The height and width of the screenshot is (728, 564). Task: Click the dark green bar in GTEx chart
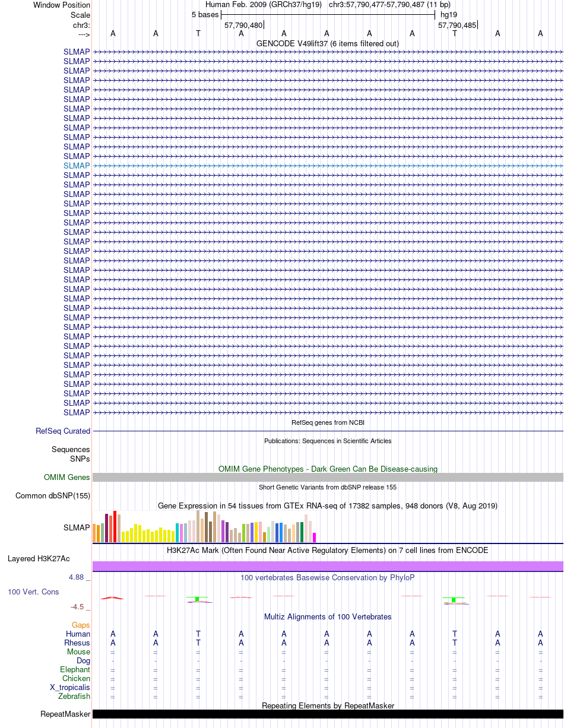[x=302, y=532]
